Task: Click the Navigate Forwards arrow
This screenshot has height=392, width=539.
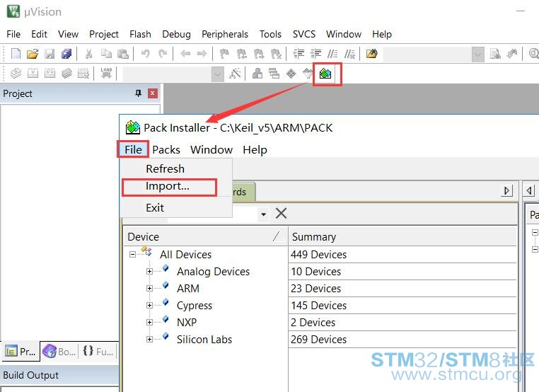Action: tap(202, 54)
